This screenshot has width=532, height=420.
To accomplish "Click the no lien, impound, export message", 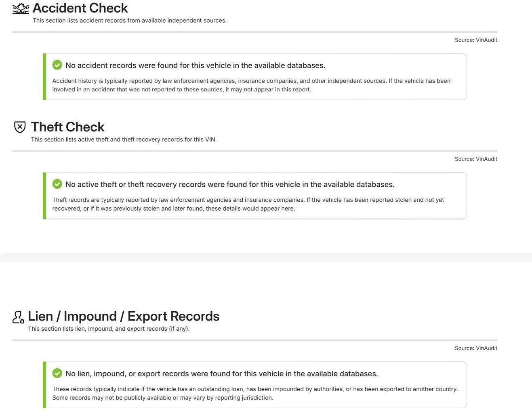I will [x=222, y=374].
